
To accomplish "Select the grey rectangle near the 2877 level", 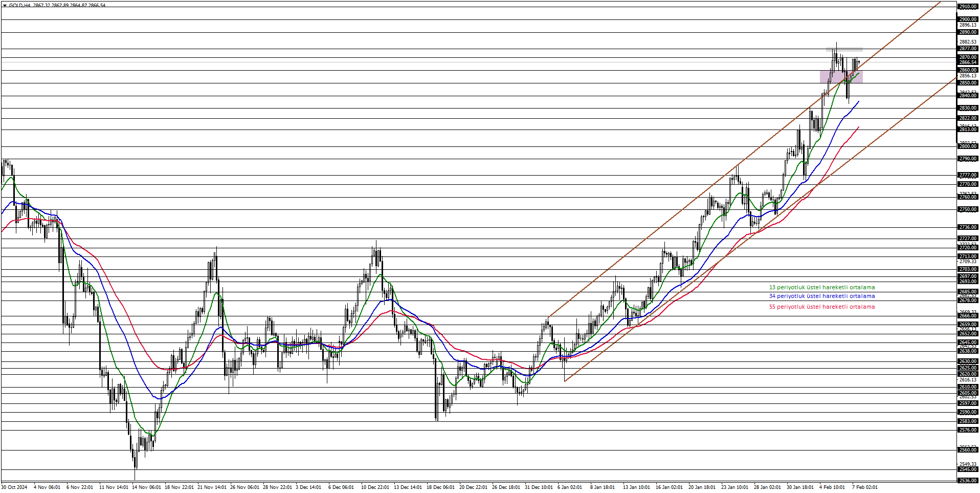I will [844, 50].
